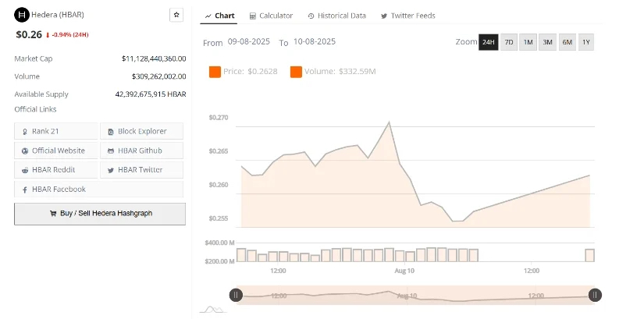Click the Facebook icon beside HBAR Facebook
644x319 pixels.
pos(25,190)
